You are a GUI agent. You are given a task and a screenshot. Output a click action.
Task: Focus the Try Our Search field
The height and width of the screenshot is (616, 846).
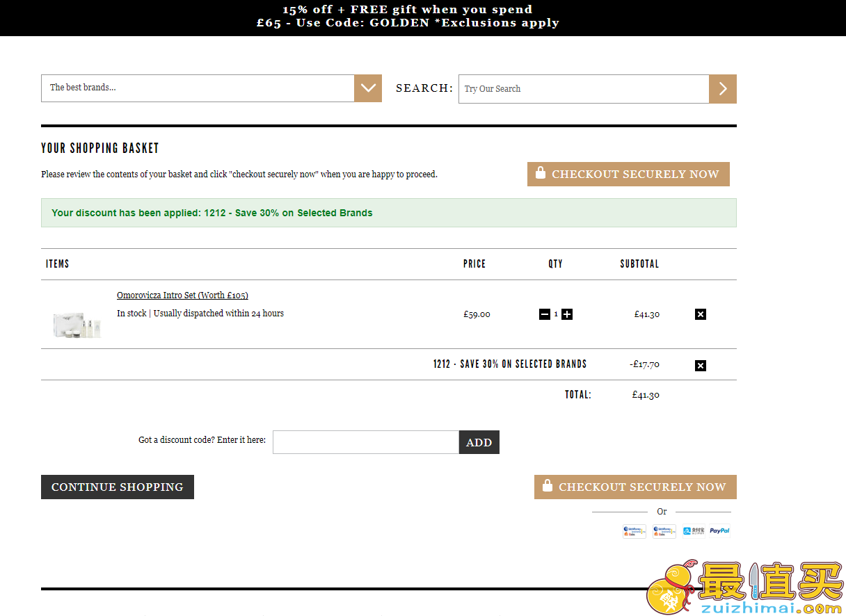[x=584, y=89]
